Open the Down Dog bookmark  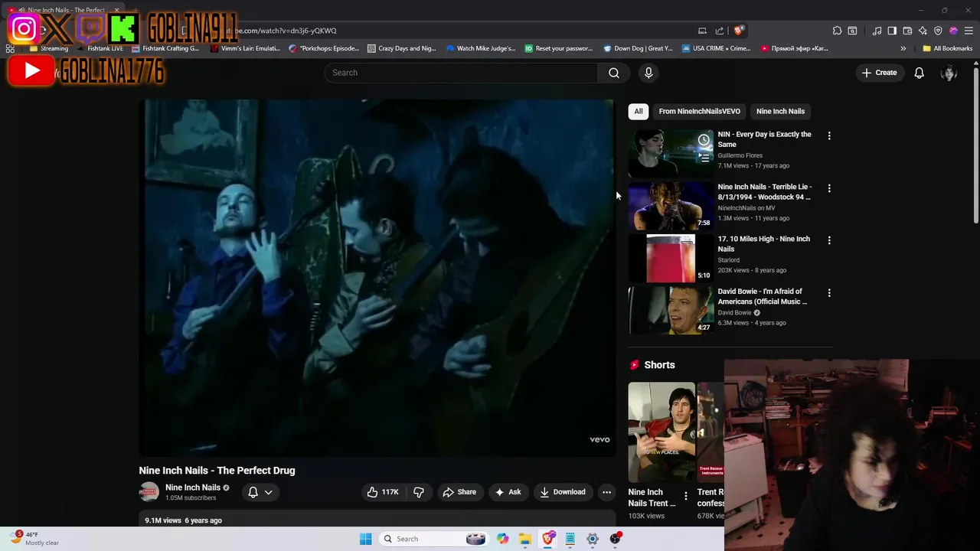[638, 48]
